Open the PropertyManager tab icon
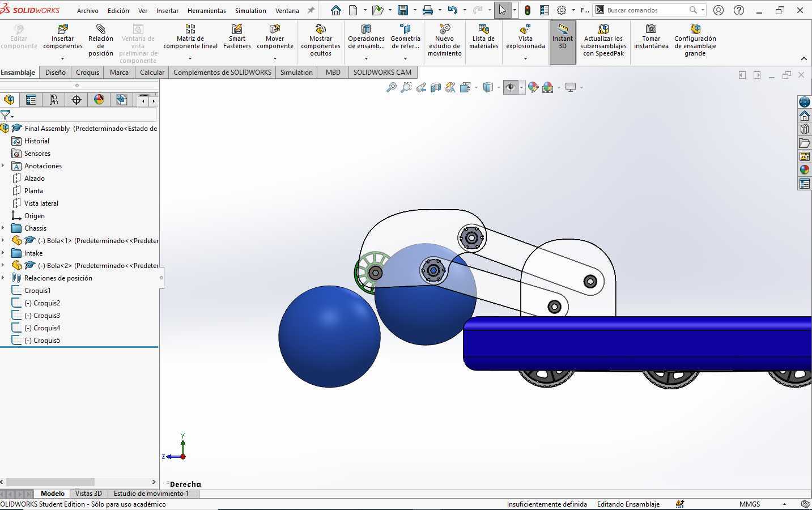This screenshot has height=510, width=812. [x=31, y=100]
